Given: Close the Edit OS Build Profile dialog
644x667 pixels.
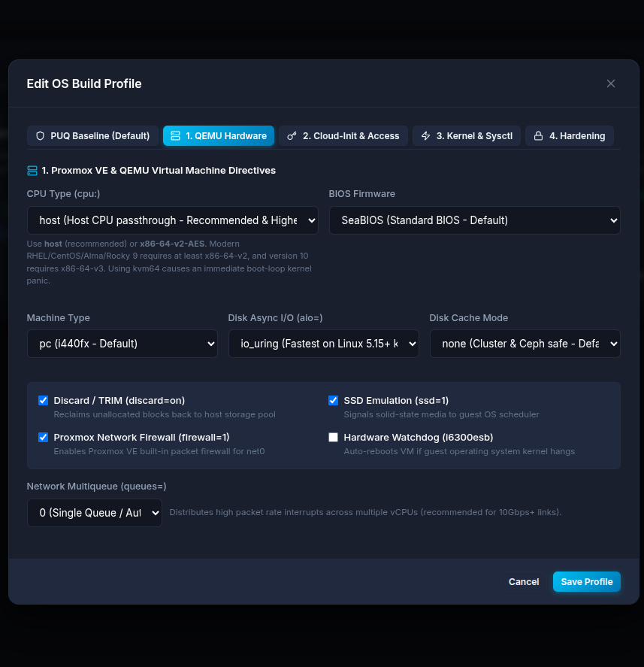Looking at the screenshot, I should (x=610, y=83).
